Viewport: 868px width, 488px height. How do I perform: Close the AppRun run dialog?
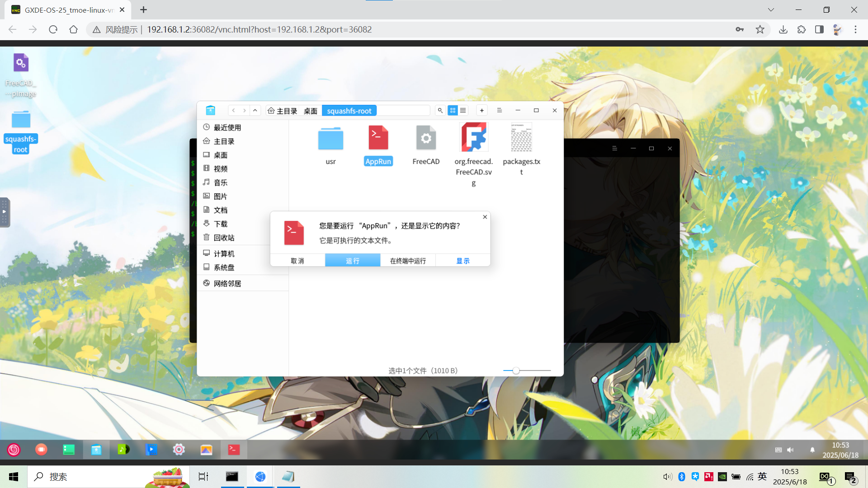point(485,217)
